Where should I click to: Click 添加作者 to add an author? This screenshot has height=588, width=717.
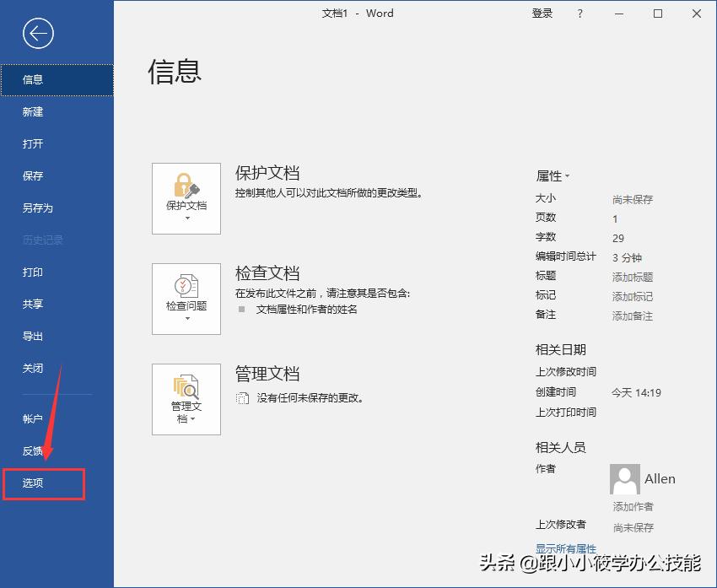pos(631,506)
